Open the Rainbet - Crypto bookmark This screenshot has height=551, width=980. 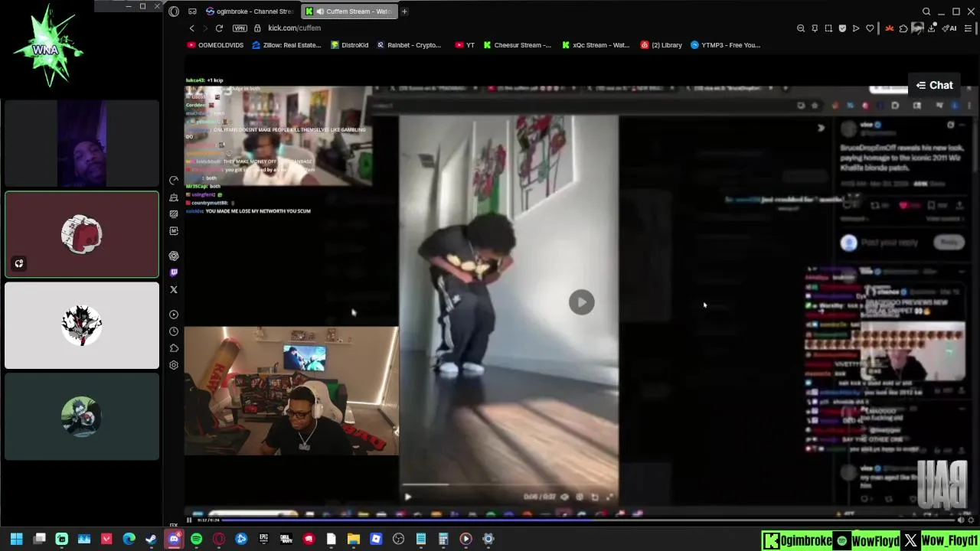(409, 45)
